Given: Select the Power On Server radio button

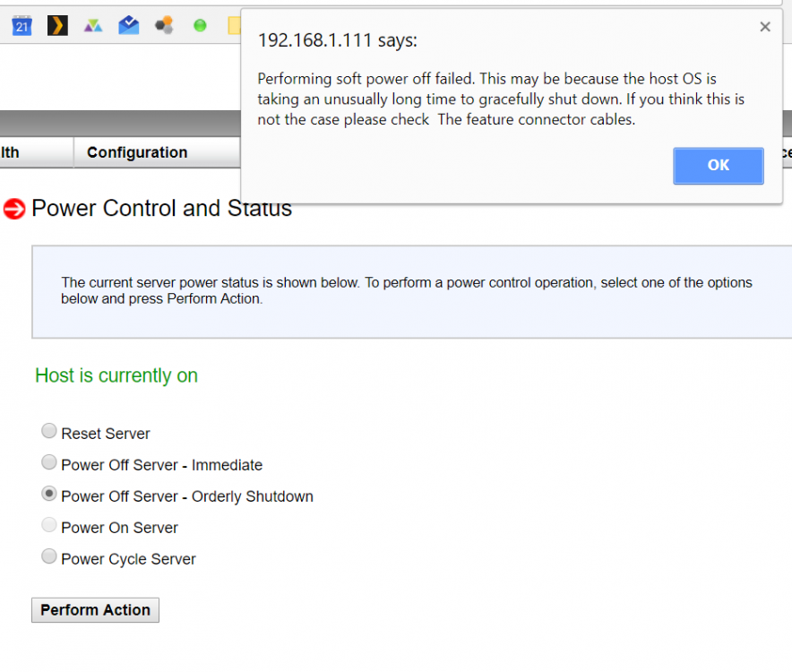Looking at the screenshot, I should click(x=49, y=525).
